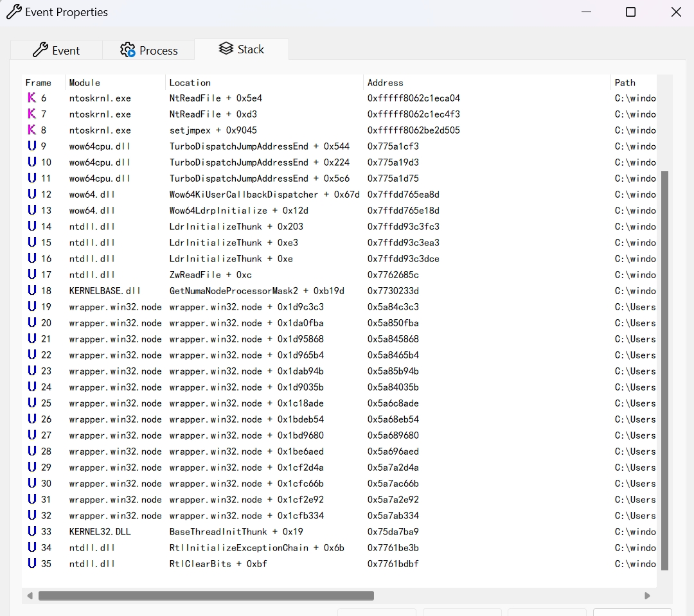Click the U icon next to frame 33
Viewport: 694px width, 616px height.
click(31, 532)
